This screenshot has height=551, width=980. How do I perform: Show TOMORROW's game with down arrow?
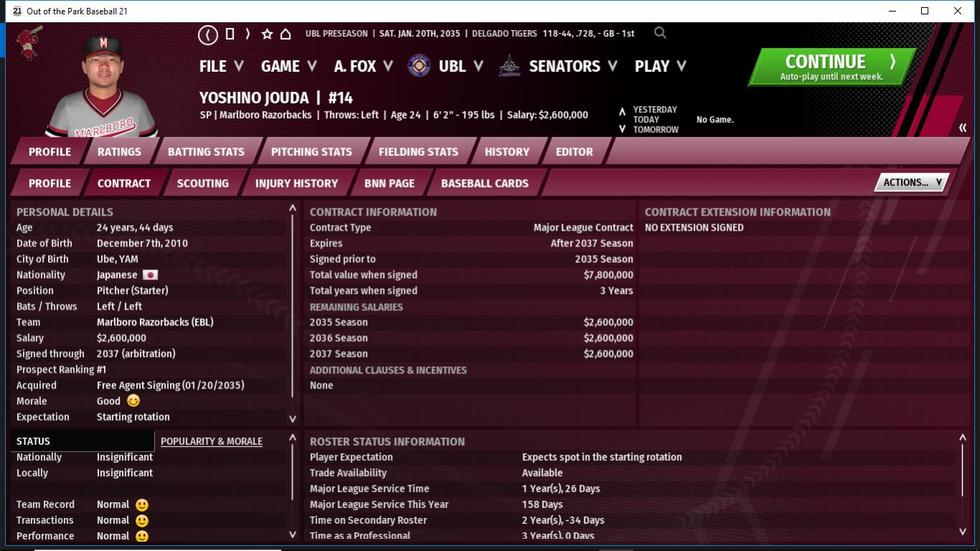pos(622,129)
